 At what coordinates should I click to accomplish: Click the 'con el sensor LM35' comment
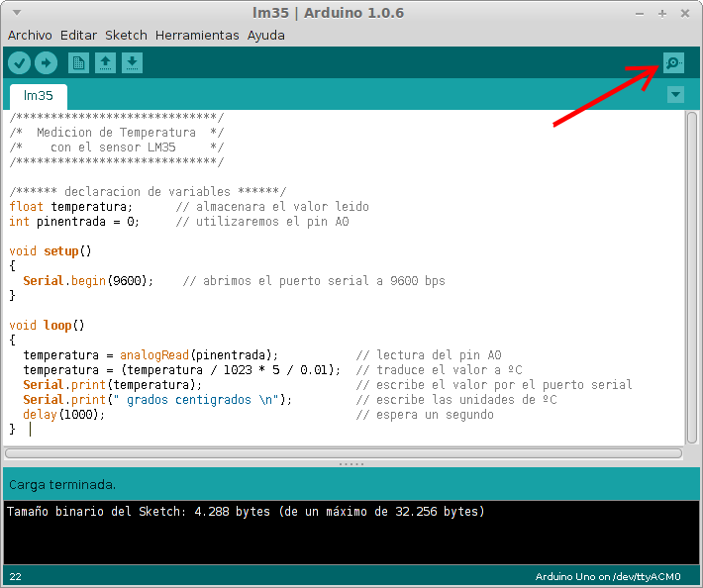click(x=113, y=147)
